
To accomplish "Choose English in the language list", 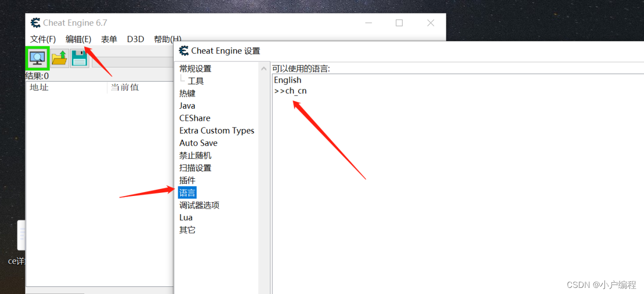I will (287, 80).
